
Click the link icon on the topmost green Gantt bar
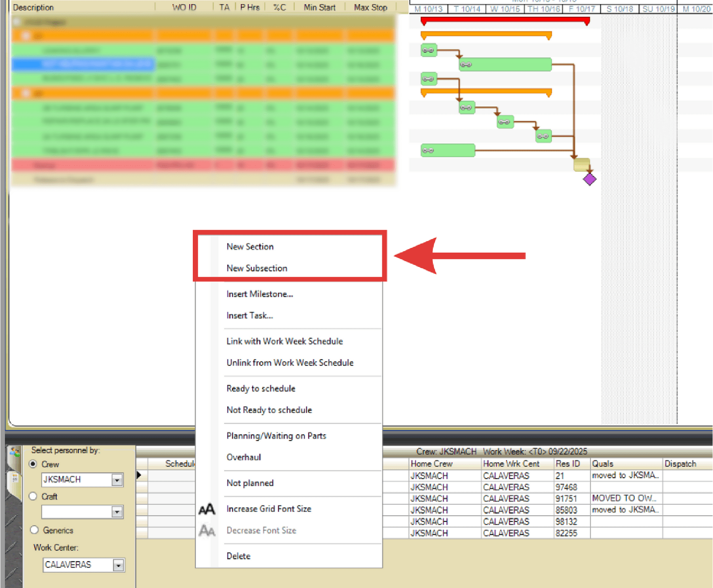point(428,51)
